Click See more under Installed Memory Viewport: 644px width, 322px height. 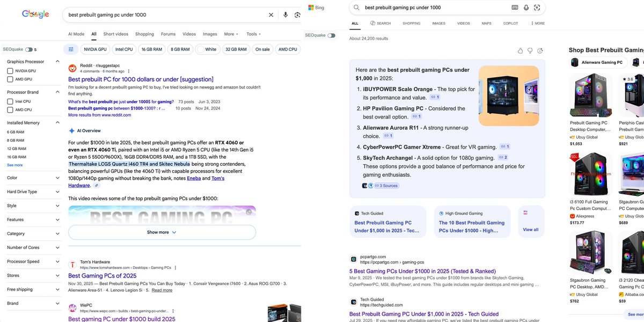click(14, 165)
